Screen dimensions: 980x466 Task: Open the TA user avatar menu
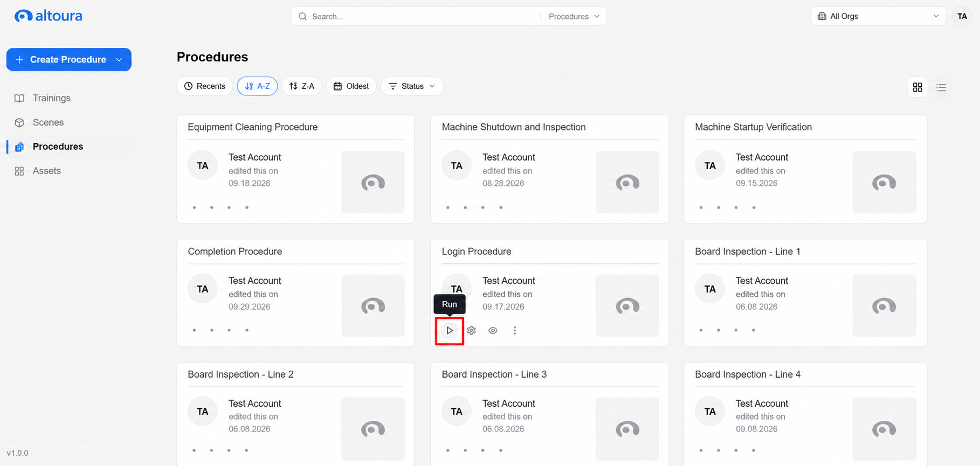[962, 16]
